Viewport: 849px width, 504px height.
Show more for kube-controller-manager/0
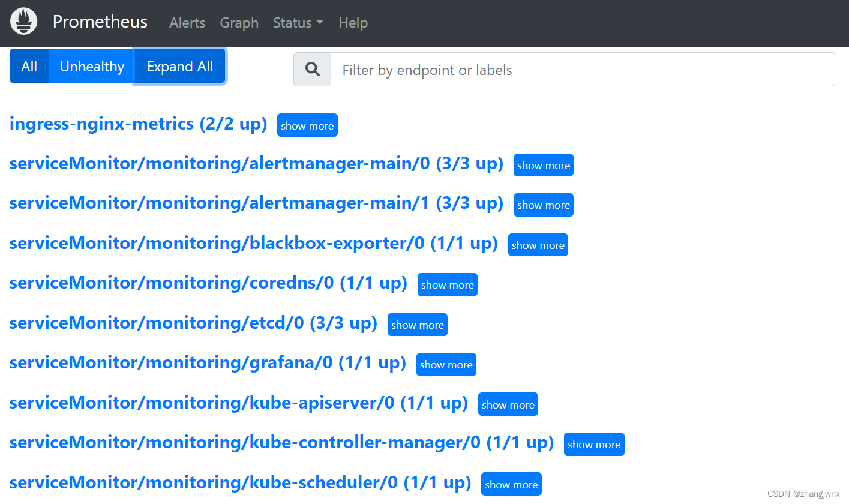click(594, 444)
